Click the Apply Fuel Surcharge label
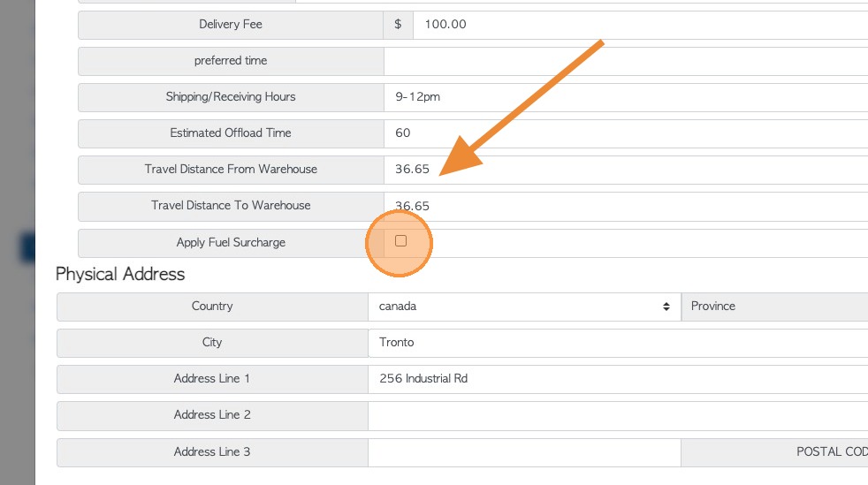The image size is (868, 485). click(231, 243)
